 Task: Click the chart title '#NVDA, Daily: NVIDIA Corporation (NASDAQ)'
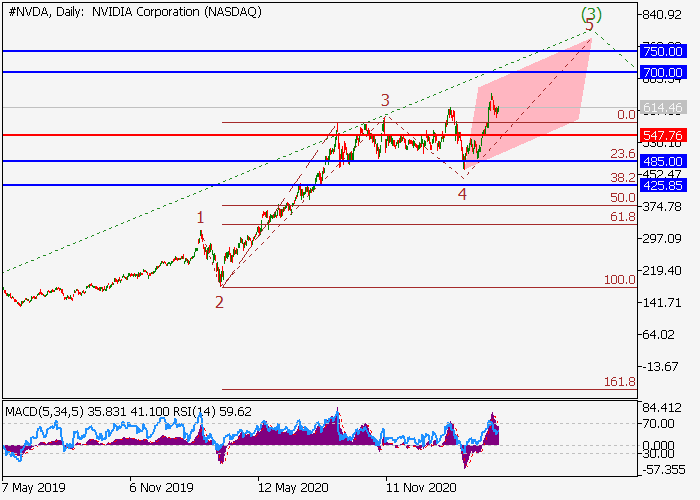(x=135, y=12)
